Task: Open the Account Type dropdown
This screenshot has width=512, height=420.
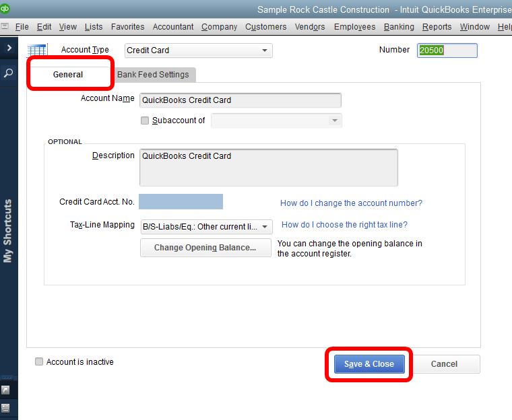Action: [199, 50]
